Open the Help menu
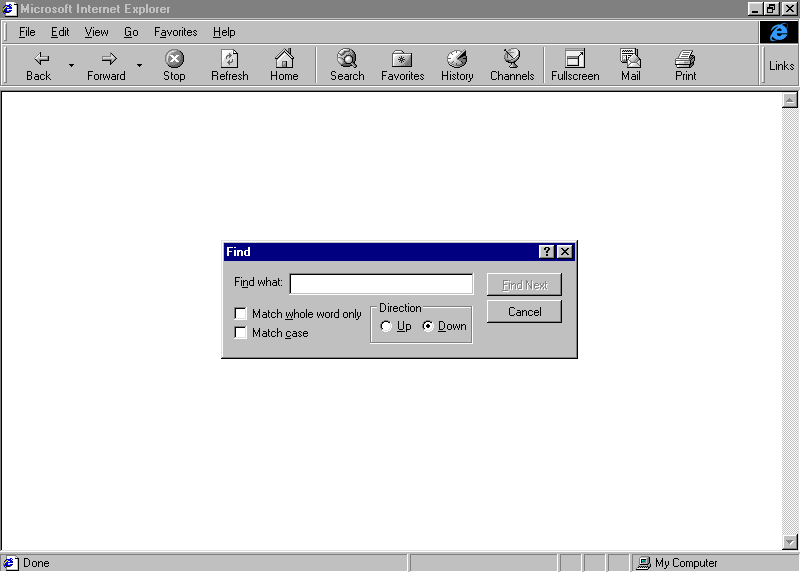This screenshot has width=800, height=572. click(x=224, y=32)
